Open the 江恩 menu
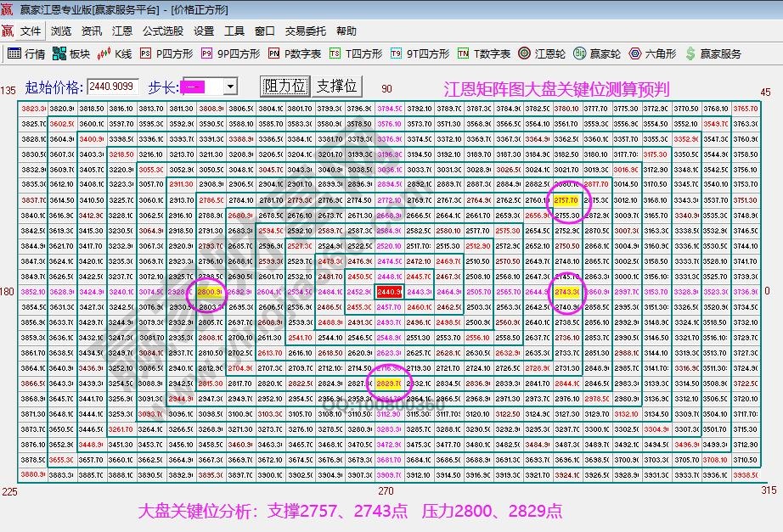 click(x=122, y=31)
